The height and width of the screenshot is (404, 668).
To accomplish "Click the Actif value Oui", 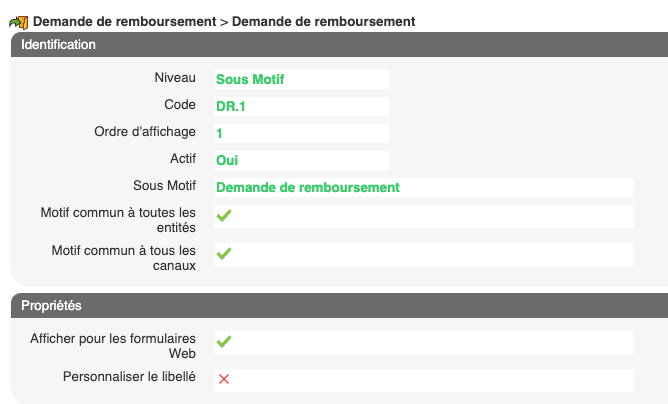I will click(227, 160).
